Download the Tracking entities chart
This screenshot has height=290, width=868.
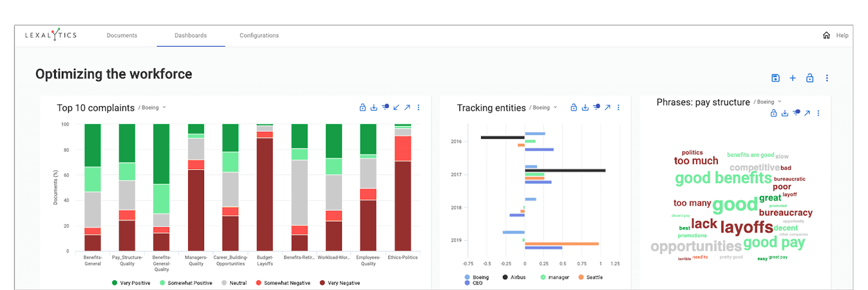point(585,107)
